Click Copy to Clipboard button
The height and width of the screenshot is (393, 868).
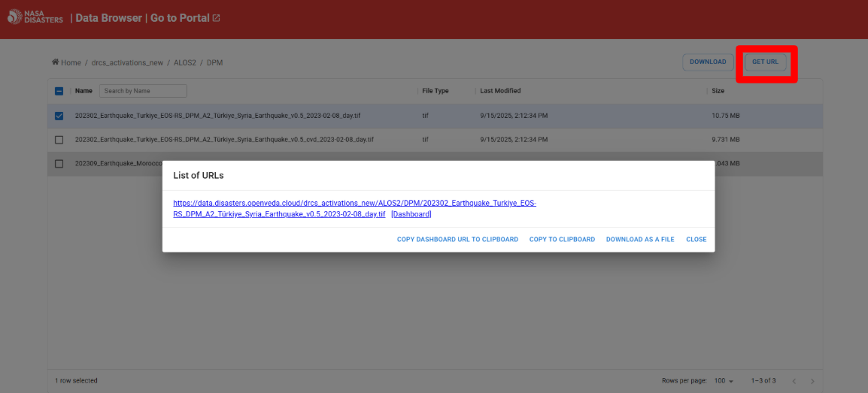coord(562,240)
